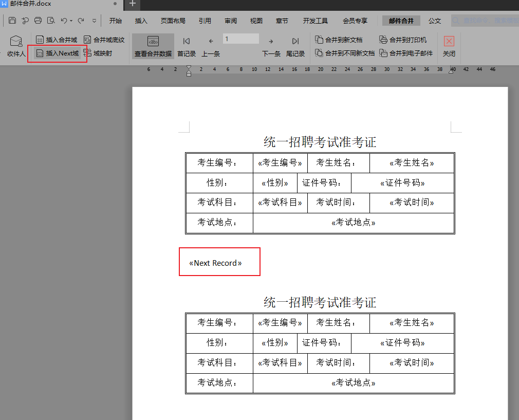Image resolution: width=519 pixels, height=420 pixels.
Task: Open the 开始 tab
Action: click(116, 21)
